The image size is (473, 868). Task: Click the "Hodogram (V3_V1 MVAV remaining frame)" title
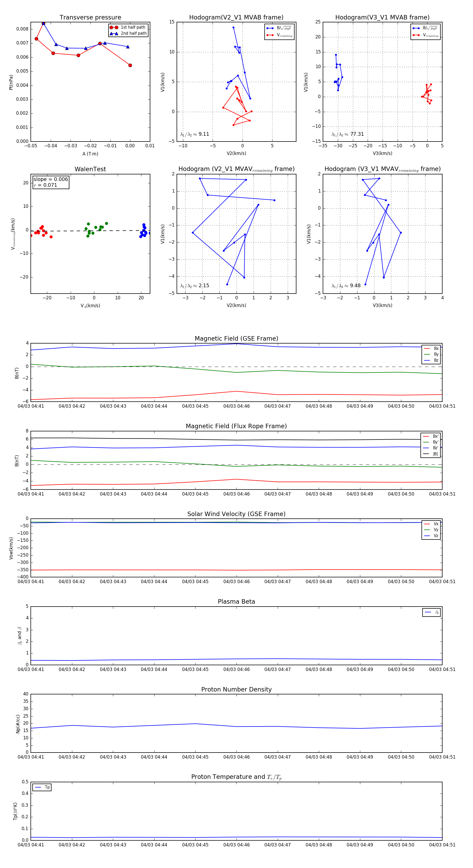(382, 169)
